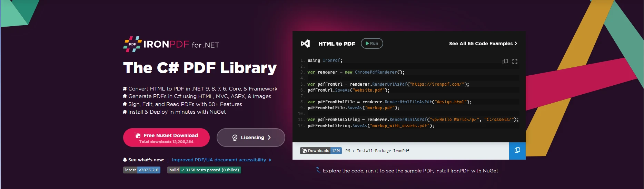Click the bell icon beside See what's new
644x189 pixels.
[125, 160]
